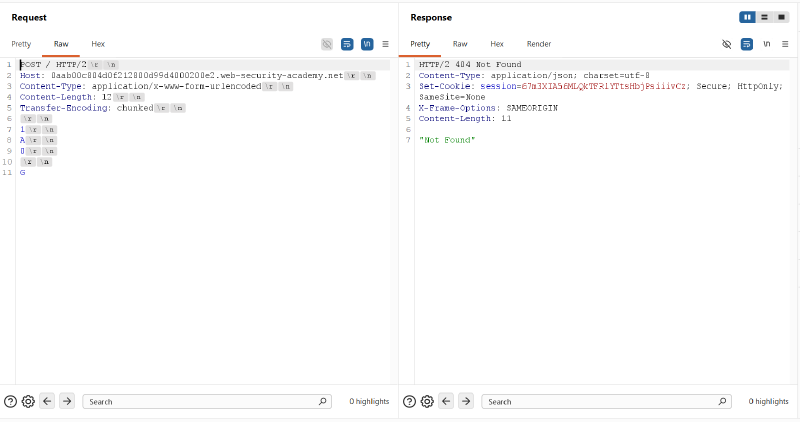Open settings gear in Request search bar
Image resolution: width=800 pixels, height=422 pixels.
28,402
